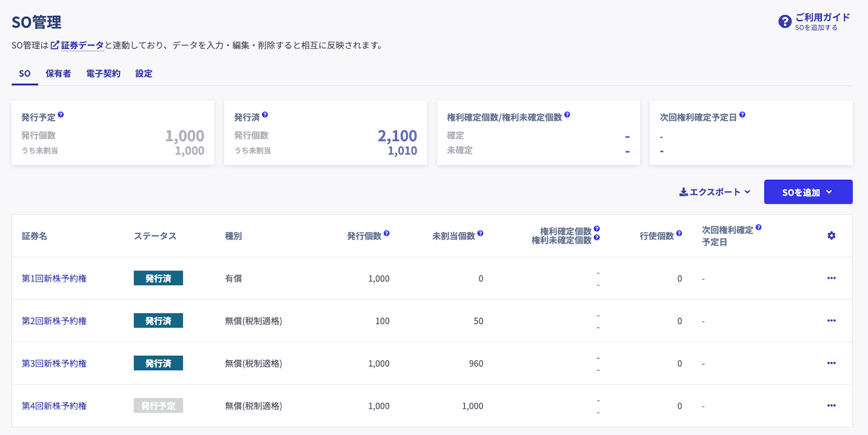The width and height of the screenshot is (868, 435).
Task: Click 発行個数 value 100
Action: [382, 321]
